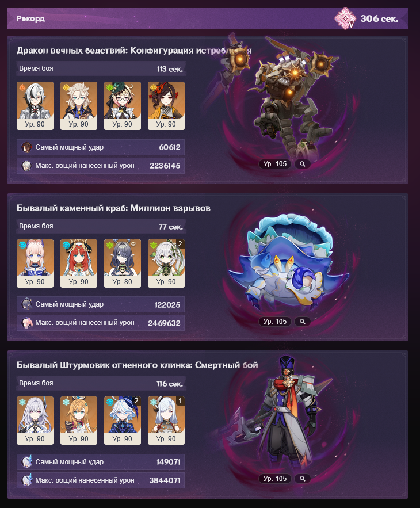
Task: Click the avatar icon beside 149071 strongest hit
Action: 26,461
